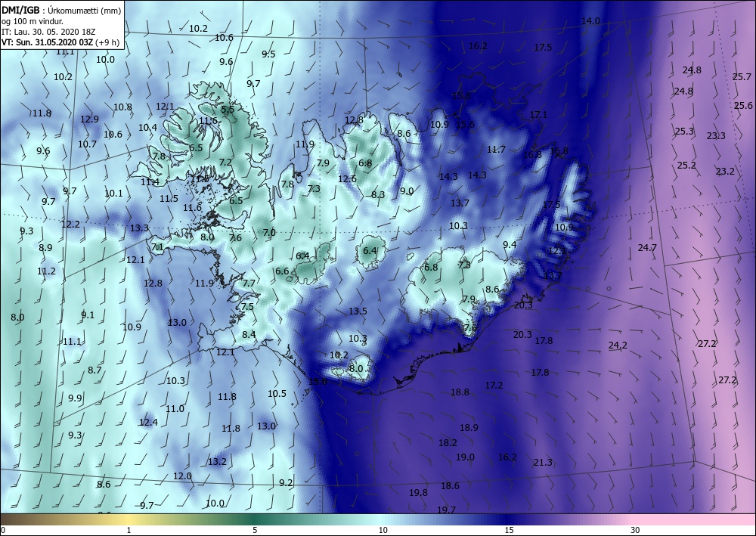Select the 'VT: Sun. 31.05.2020 03Z' valid time
The width and height of the screenshot is (756, 536).
(47, 42)
